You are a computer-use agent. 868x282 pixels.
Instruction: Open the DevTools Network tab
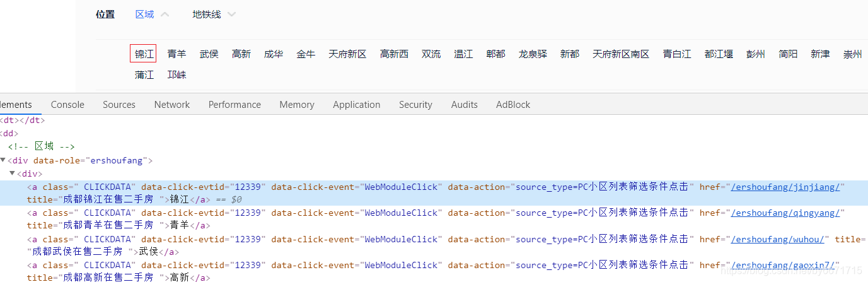[x=172, y=105]
